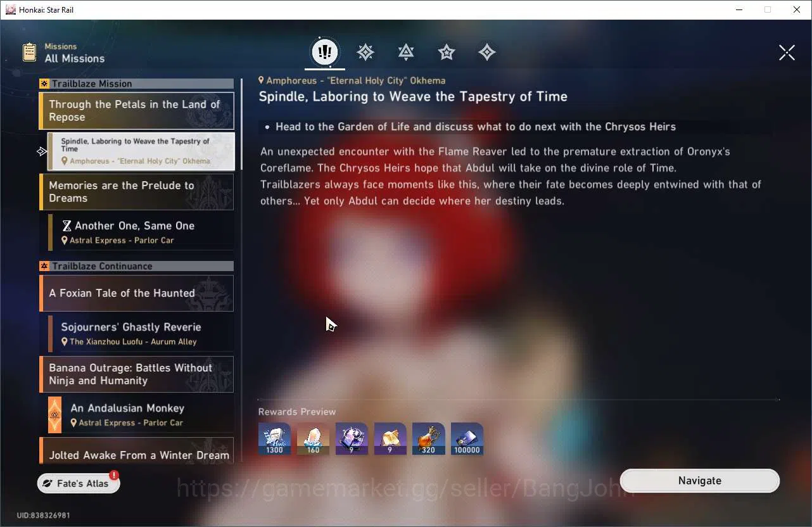Click the Trailblaze Mission header icon

pyautogui.click(x=44, y=84)
